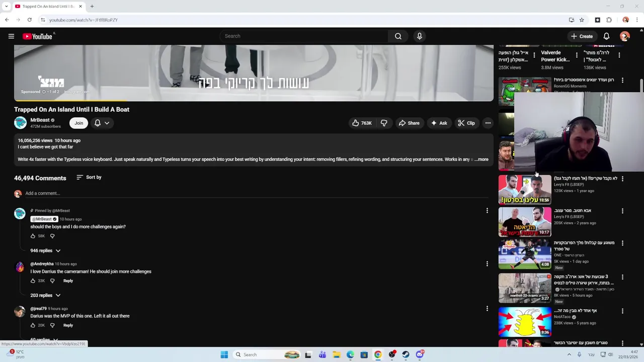The width and height of the screenshot is (644, 362).
Task: Expand description with ...more
Action: click(481, 159)
